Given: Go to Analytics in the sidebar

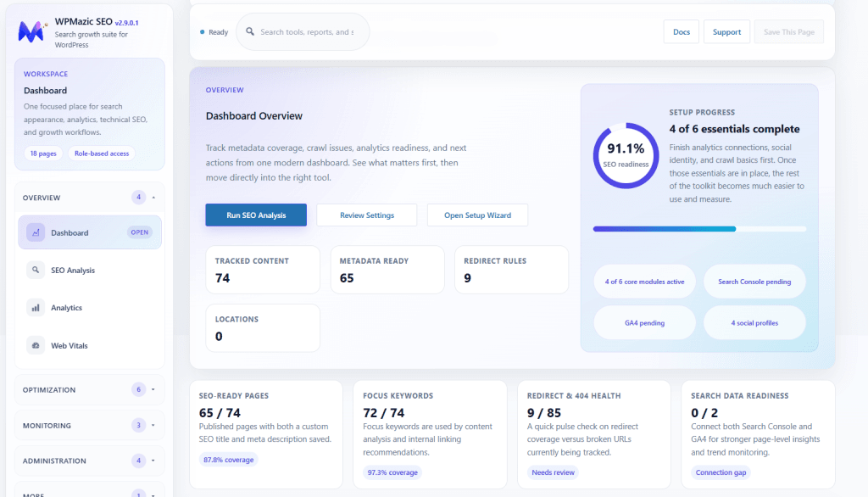Looking at the screenshot, I should [90, 308].
